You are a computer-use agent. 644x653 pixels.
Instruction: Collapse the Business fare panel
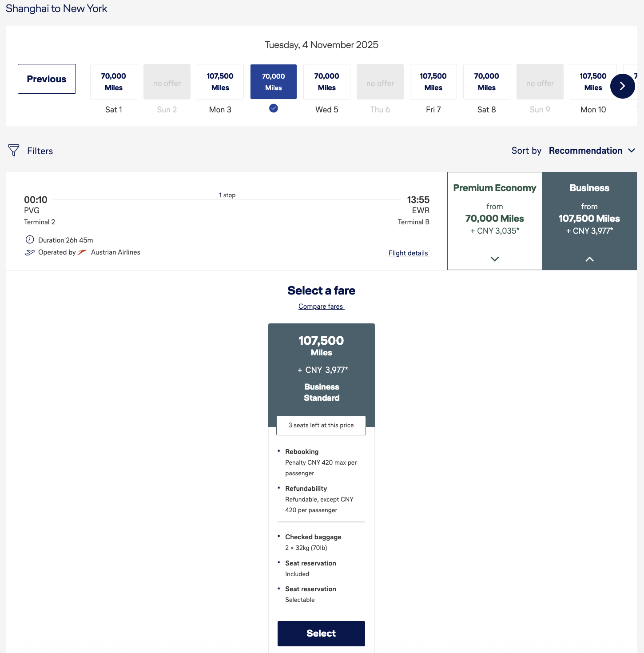coord(589,221)
